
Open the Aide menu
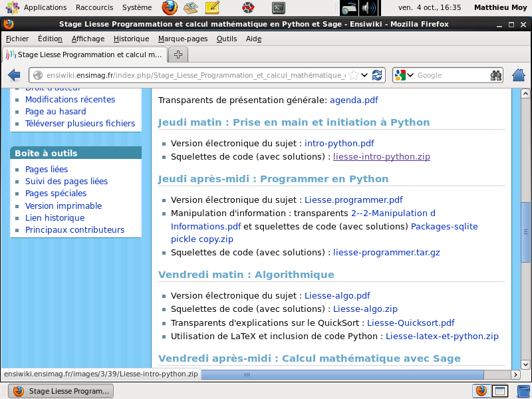point(253,39)
